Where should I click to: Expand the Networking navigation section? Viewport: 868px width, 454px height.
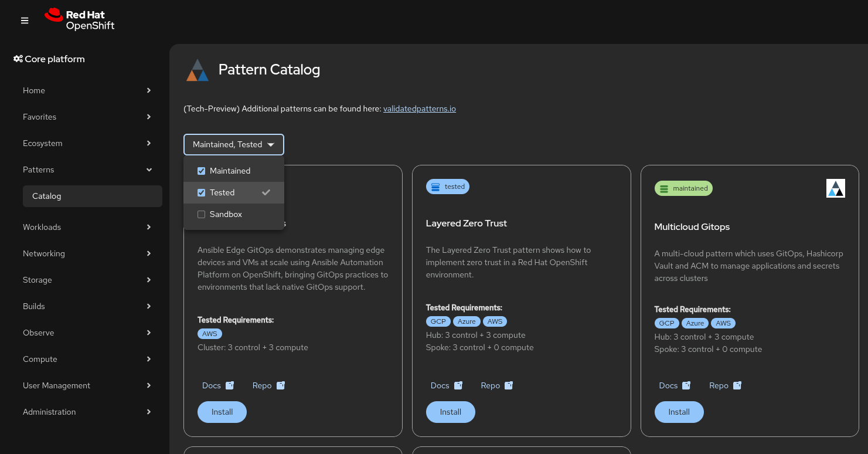click(87, 253)
